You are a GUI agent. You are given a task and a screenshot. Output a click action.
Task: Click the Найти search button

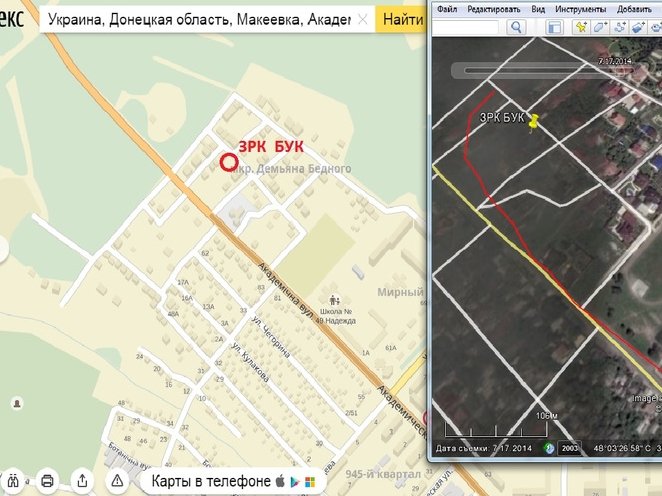401,20
